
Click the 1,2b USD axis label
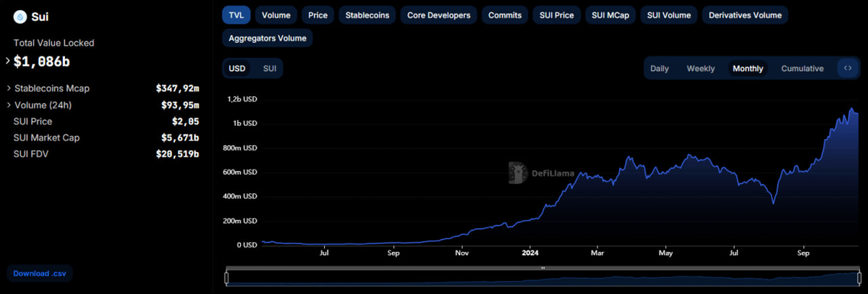(242, 99)
